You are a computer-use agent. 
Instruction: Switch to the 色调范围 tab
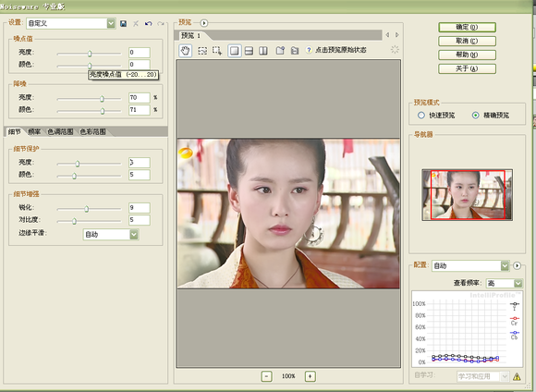click(x=60, y=131)
